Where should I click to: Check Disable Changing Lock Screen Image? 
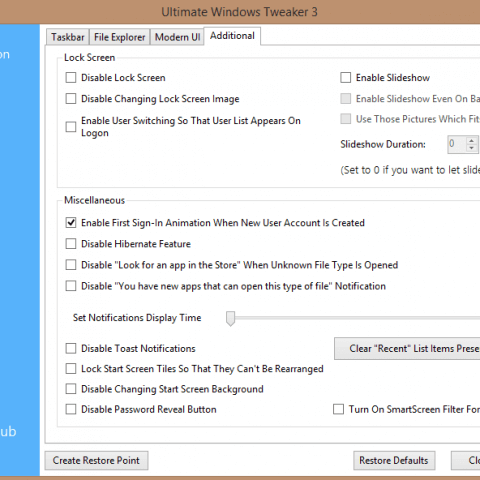tap(71, 99)
